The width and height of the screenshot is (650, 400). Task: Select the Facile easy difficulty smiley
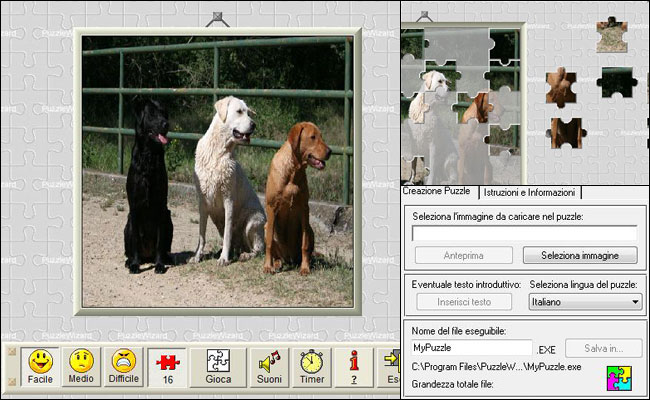[x=40, y=366]
